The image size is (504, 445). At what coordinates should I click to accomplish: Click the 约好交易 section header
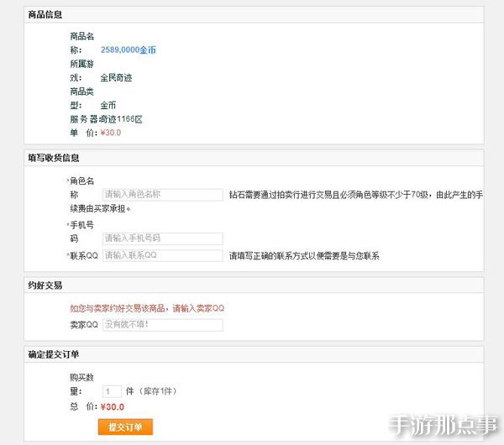pos(45,285)
